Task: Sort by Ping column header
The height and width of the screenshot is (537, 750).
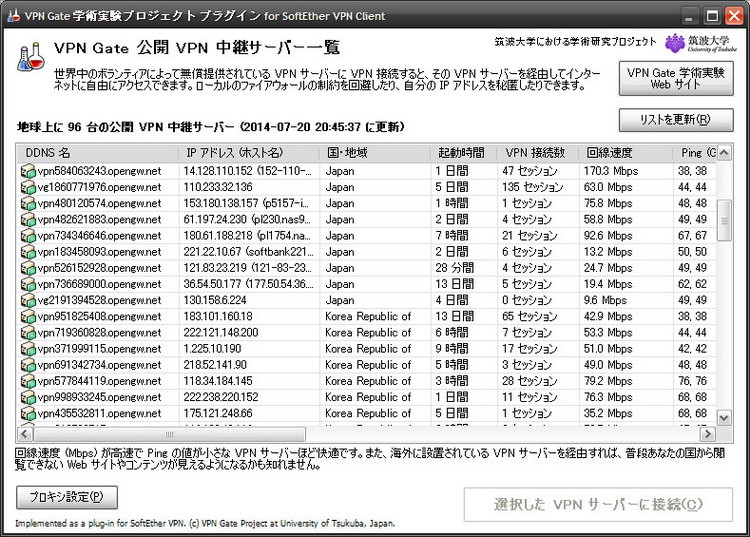Action: [695, 153]
